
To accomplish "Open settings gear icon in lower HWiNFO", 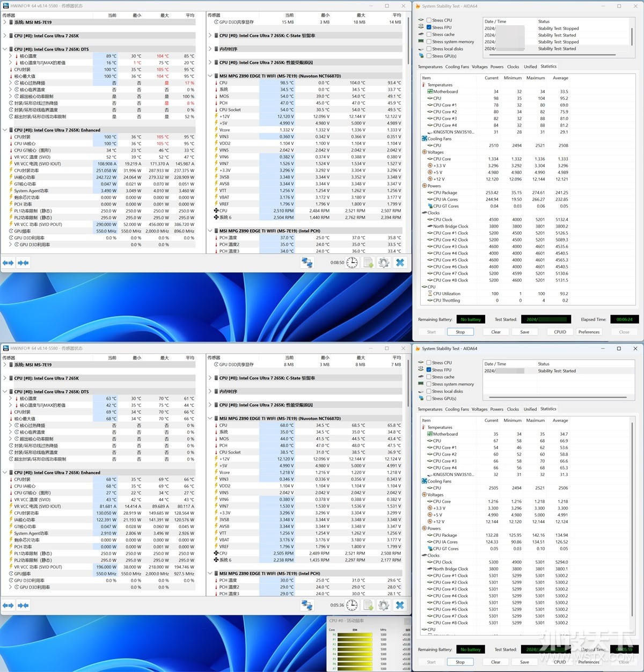I will (x=384, y=605).
